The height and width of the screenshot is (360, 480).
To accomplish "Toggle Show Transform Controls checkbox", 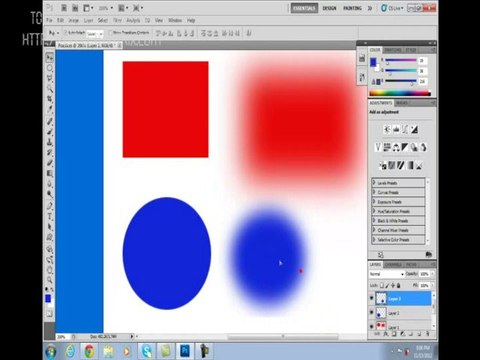I will tap(111, 33).
